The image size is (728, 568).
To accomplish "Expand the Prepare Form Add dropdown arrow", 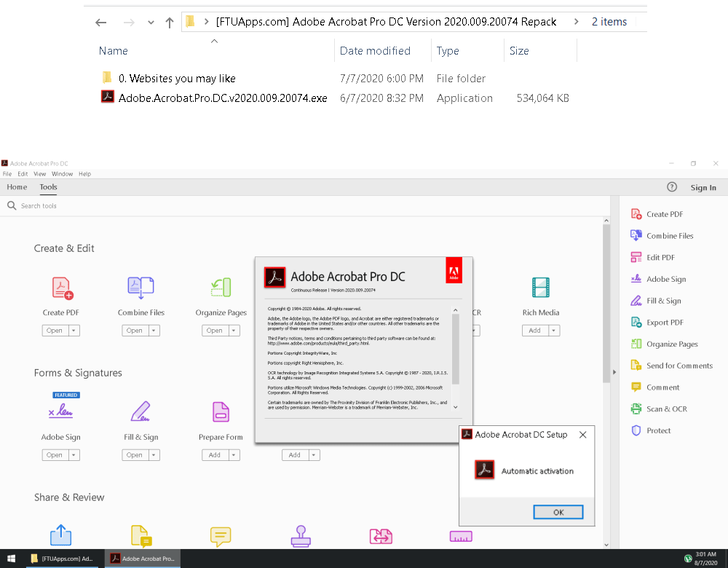I will pyautogui.click(x=234, y=455).
